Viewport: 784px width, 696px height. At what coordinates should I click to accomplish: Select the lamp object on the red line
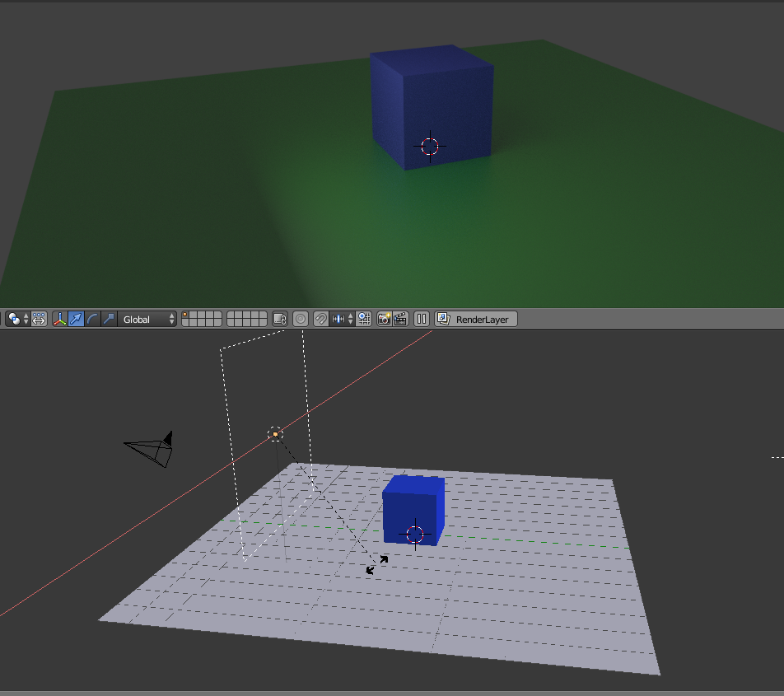[275, 434]
